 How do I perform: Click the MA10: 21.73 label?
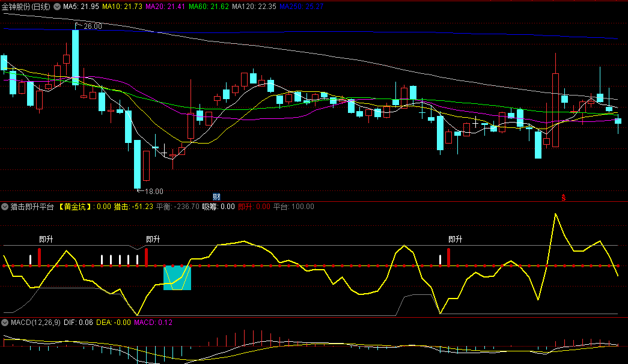coord(122,7)
